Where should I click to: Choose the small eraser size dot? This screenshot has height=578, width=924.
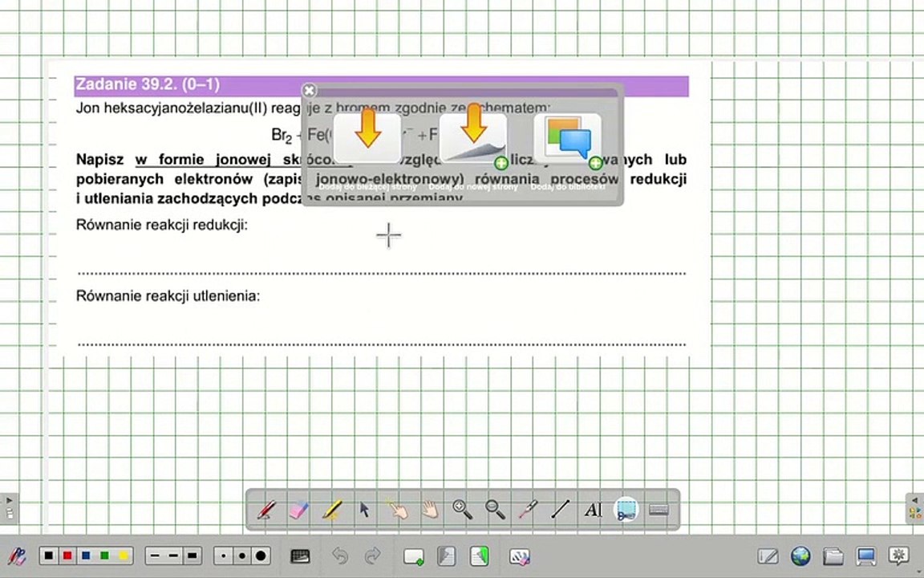[223, 556]
